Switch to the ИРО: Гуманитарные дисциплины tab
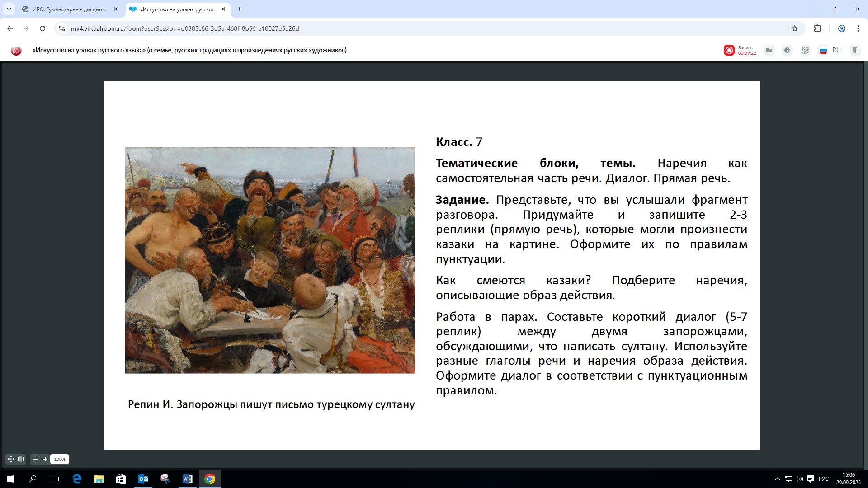The image size is (868, 488). tap(70, 9)
